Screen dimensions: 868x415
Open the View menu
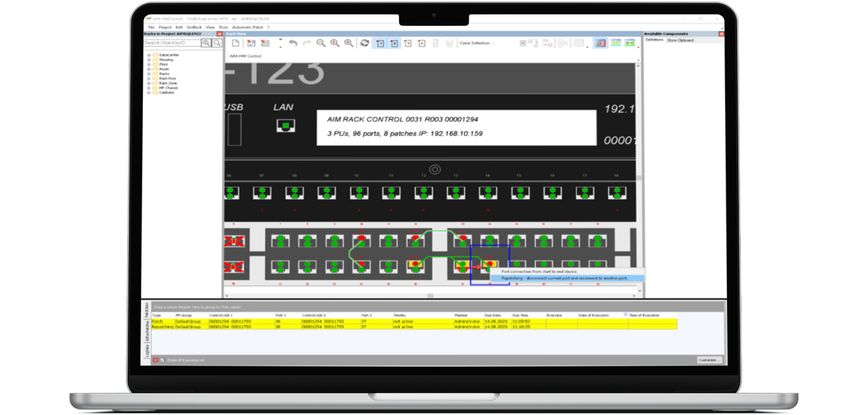pos(210,27)
